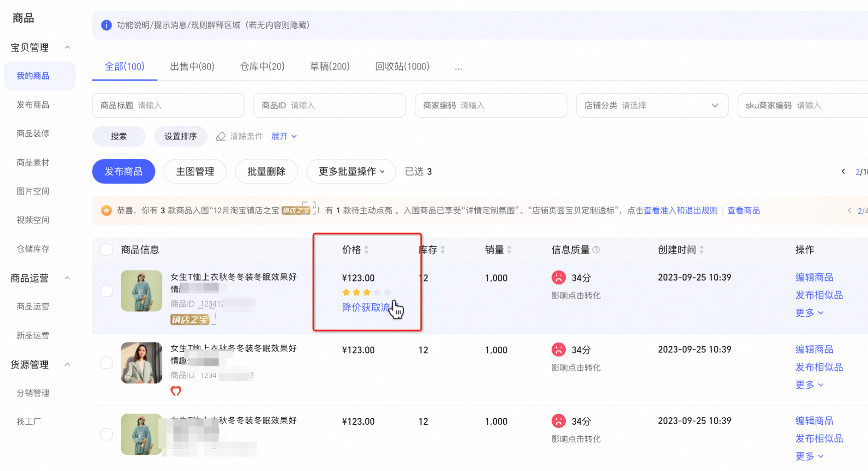Sort by 创建时间 using its sort arrows
868x471 pixels.
702,250
